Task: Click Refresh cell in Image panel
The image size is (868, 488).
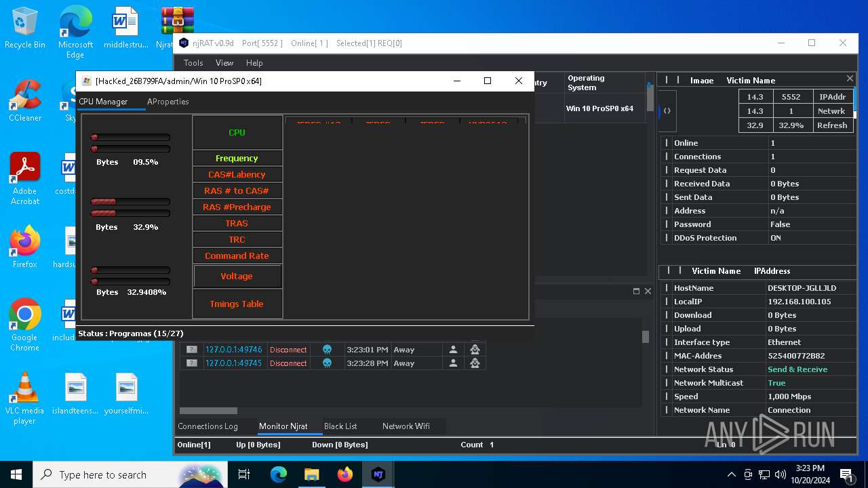Action: (832, 125)
